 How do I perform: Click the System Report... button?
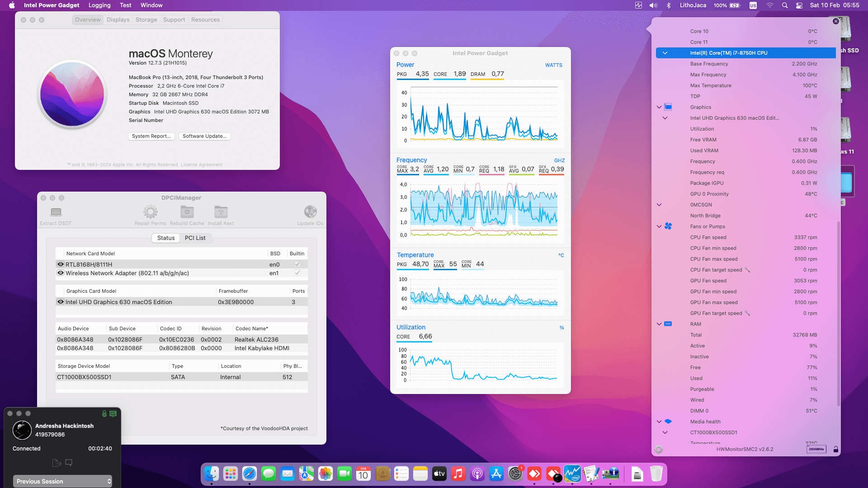(x=151, y=136)
